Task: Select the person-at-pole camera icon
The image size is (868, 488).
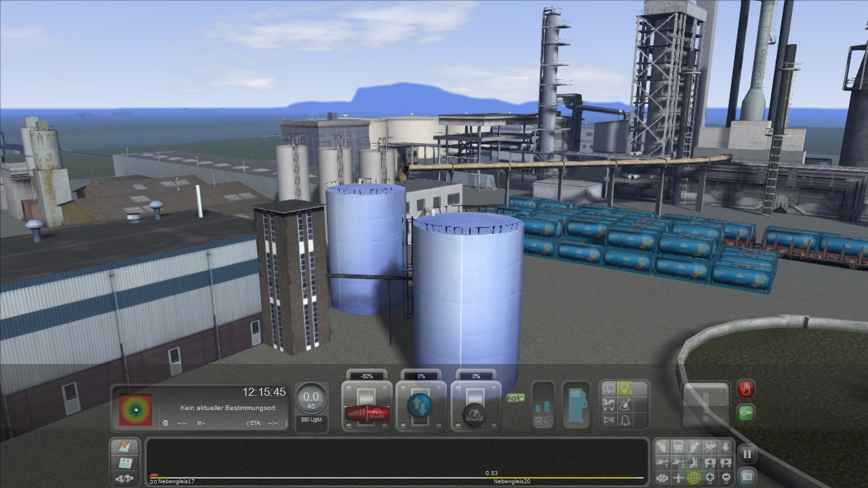Action: point(694,447)
